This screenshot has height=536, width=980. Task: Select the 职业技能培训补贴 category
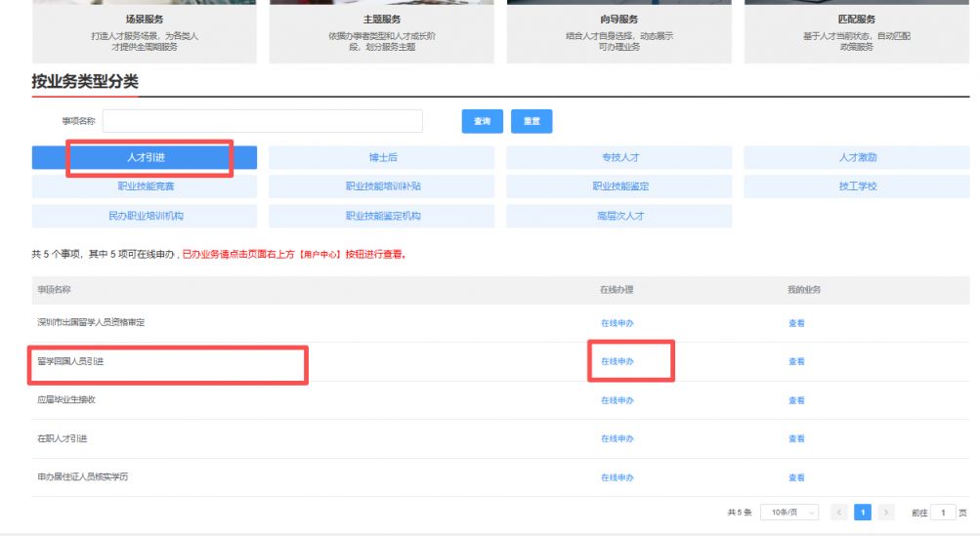click(382, 186)
